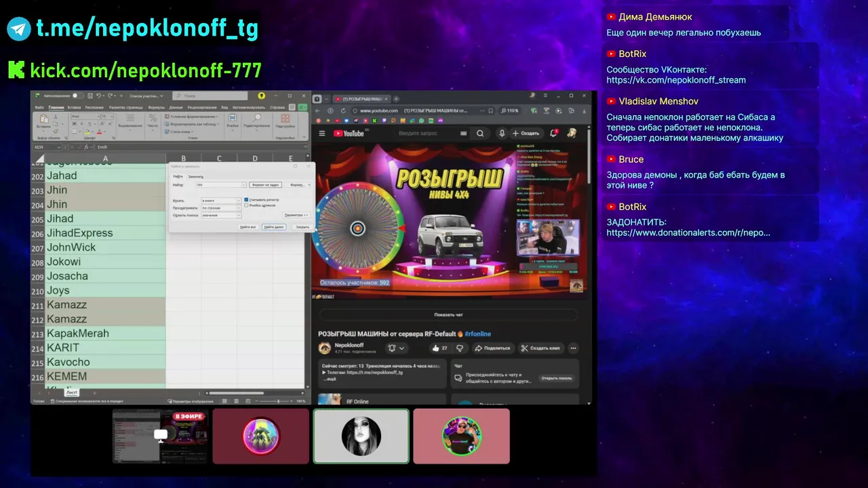Viewport: 868px width, 488px height.
Task: Open the Search by (Просматривать) dropdown
Action: click(x=239, y=208)
